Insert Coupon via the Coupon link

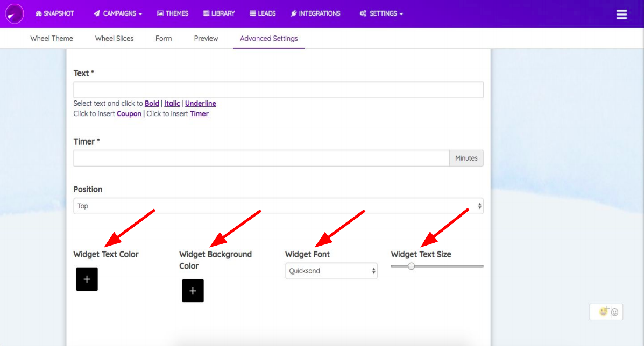click(x=129, y=113)
